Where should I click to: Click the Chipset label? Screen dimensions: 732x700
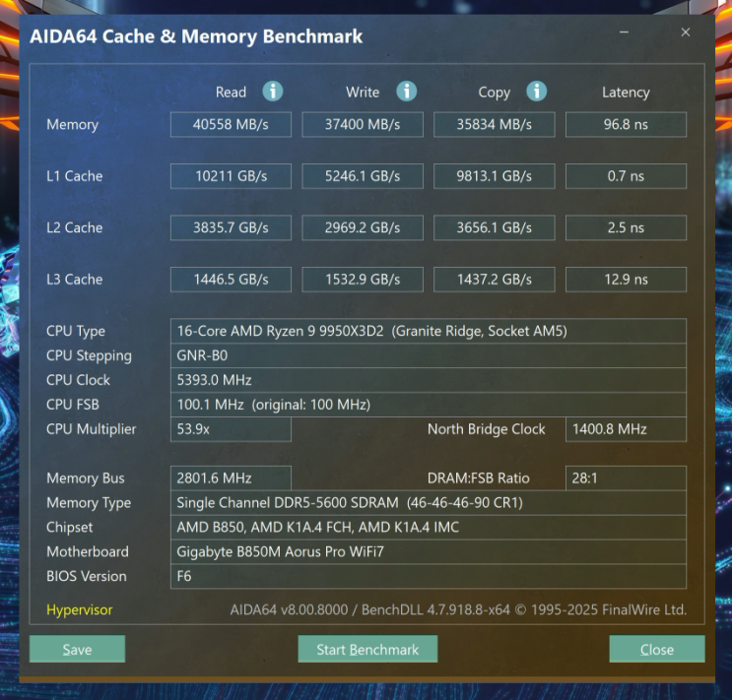point(70,528)
